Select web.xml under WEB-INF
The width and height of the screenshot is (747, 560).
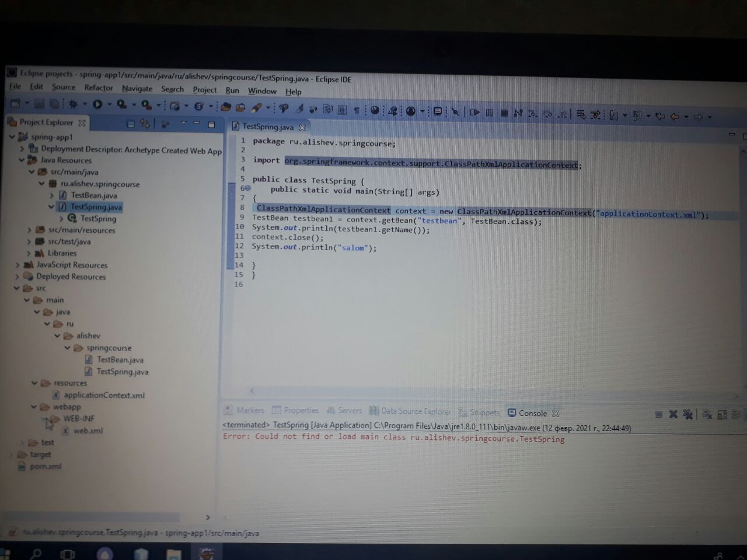(88, 430)
